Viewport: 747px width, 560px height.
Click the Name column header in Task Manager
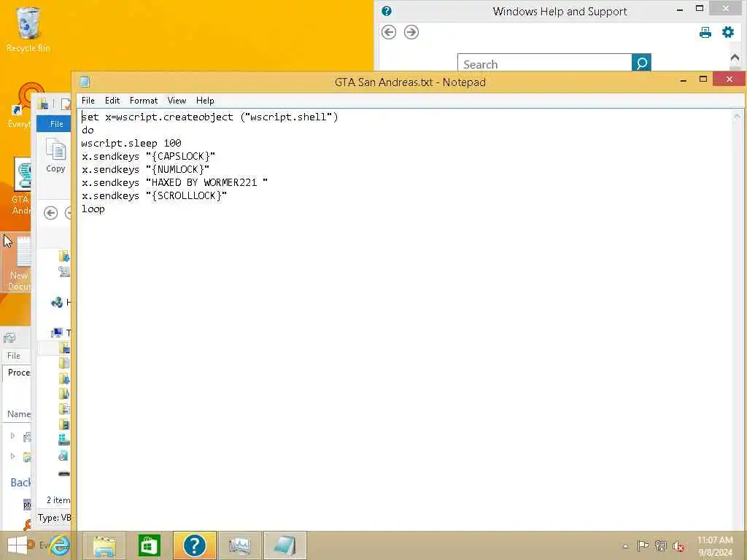[x=19, y=414]
